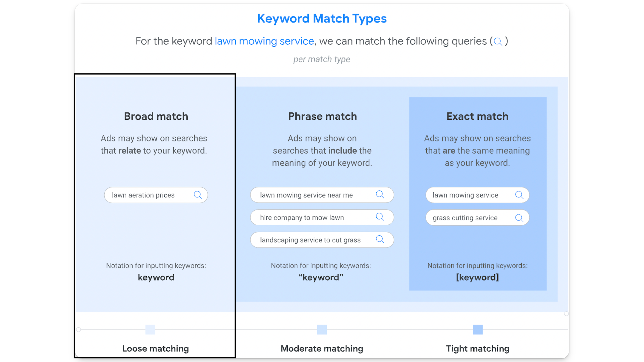Click the search icon for 'lawn mowing service near me'
Image resolution: width=644 pixels, height=362 pixels.
(380, 195)
